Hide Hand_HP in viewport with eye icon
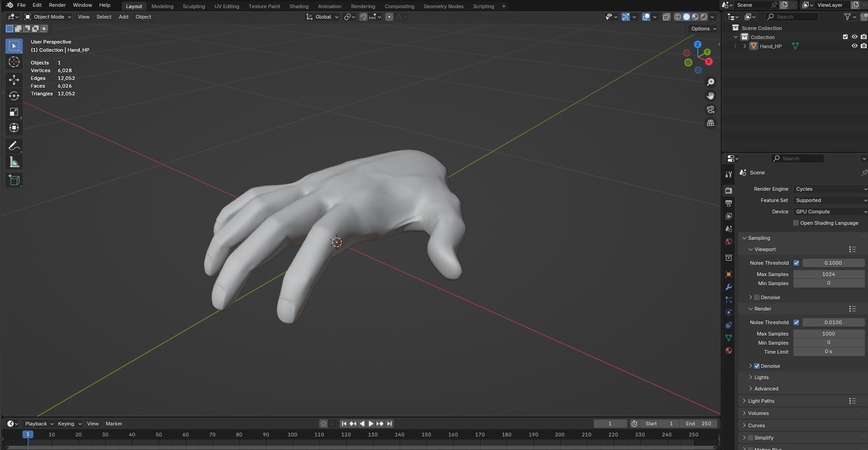 854,46
